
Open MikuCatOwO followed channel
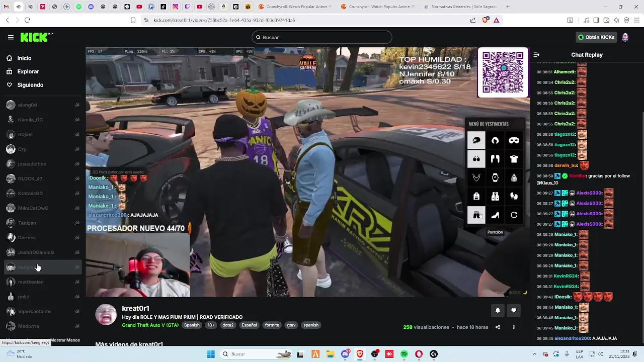tap(42, 208)
